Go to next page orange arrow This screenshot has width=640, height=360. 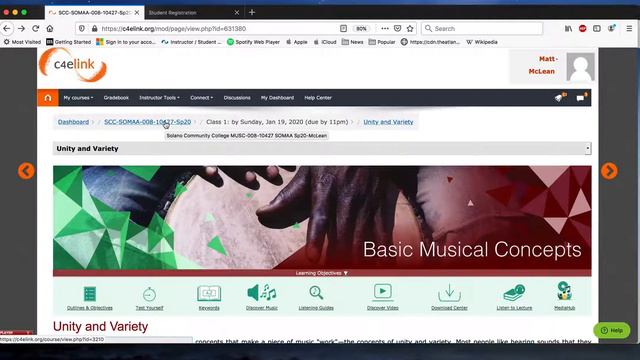(x=609, y=171)
